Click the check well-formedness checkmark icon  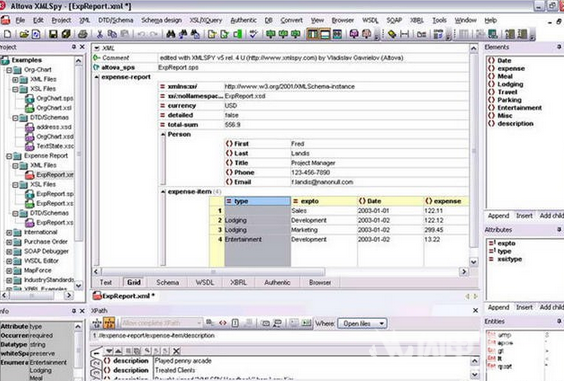coord(253,34)
